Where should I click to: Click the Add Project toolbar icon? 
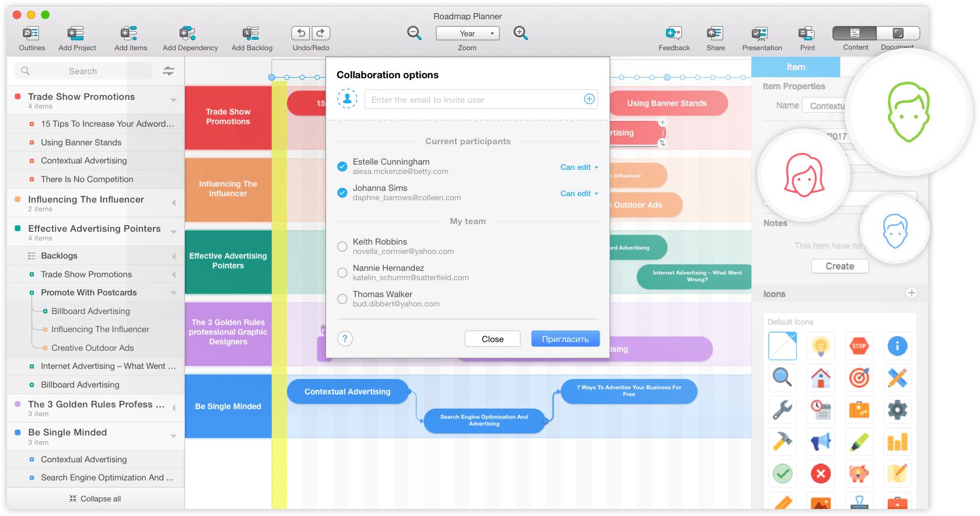pyautogui.click(x=76, y=34)
